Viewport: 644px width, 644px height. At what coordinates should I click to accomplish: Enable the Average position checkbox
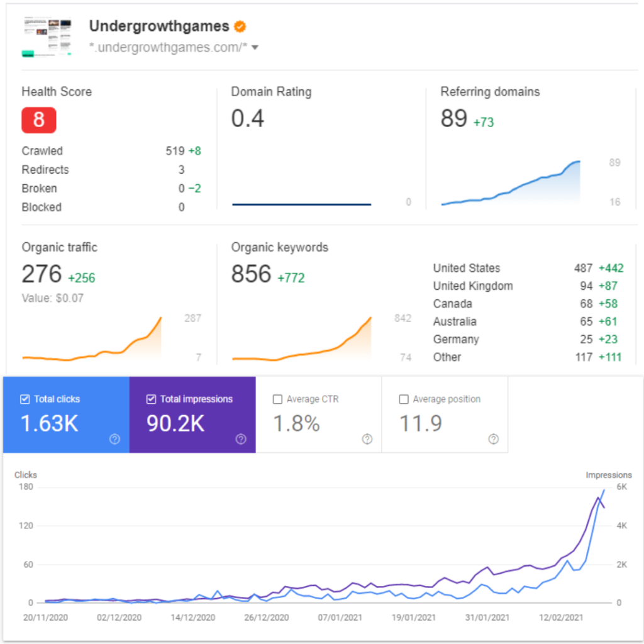point(404,399)
